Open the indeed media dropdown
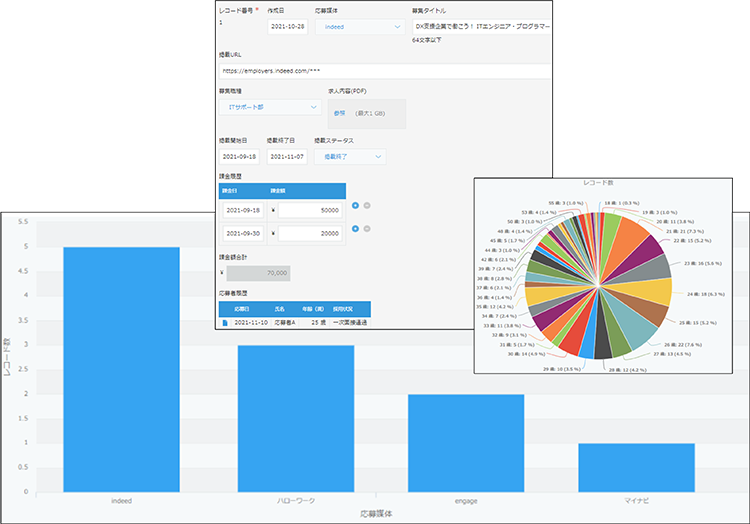Viewport: 750px width, 524px height. [x=360, y=27]
